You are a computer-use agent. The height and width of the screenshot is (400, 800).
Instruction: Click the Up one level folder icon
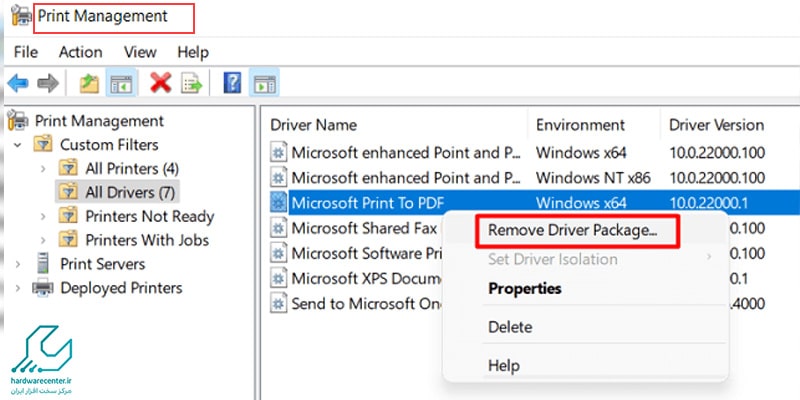89,83
